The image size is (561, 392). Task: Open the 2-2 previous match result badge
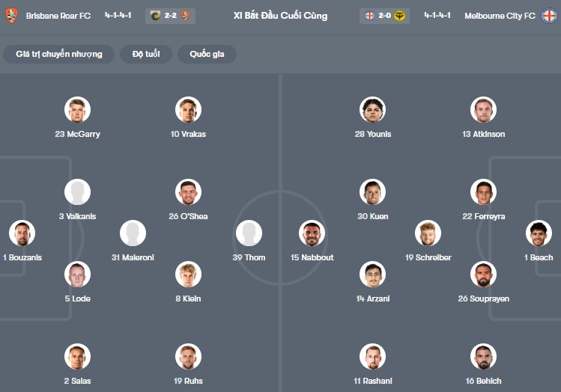coord(170,16)
